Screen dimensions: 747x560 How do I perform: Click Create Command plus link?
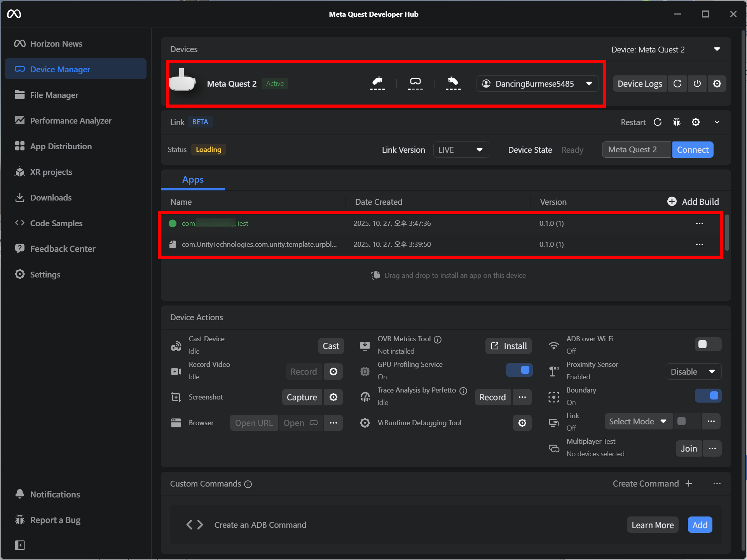point(653,483)
